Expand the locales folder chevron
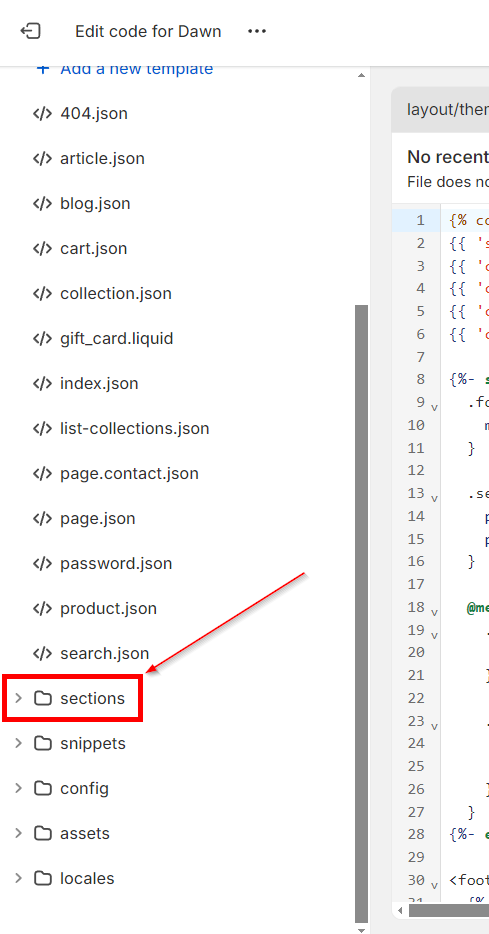Viewport: 489px width, 934px height. (18, 878)
